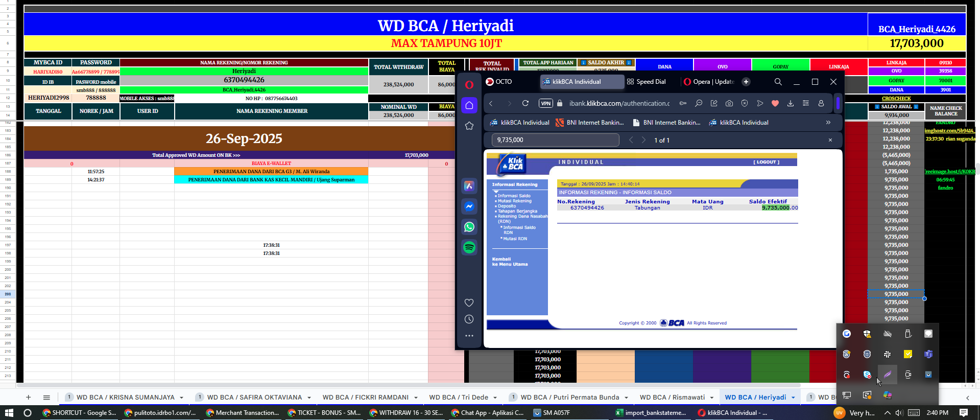The width and height of the screenshot is (980, 420).
Task: Open the ad blocker shield icon
Action: point(744,103)
